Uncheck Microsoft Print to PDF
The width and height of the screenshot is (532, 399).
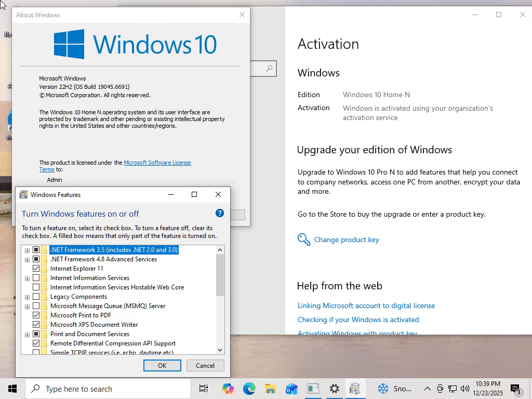[36, 315]
